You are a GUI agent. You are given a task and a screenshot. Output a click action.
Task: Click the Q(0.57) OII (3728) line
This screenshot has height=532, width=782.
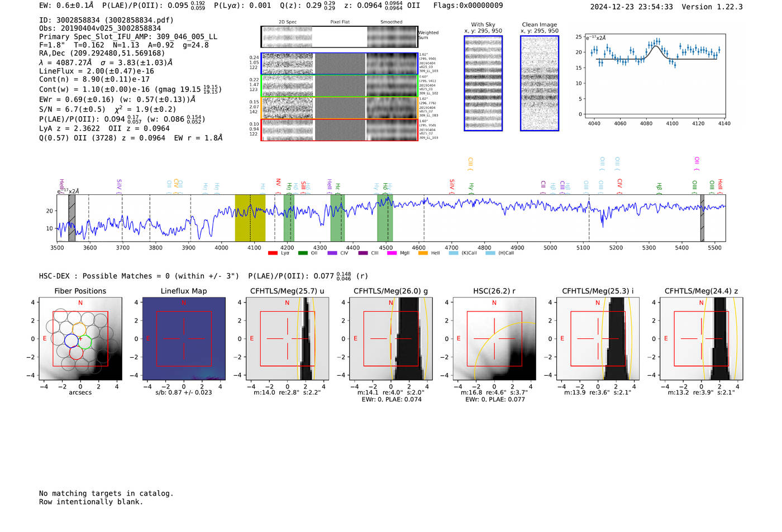click(131, 138)
